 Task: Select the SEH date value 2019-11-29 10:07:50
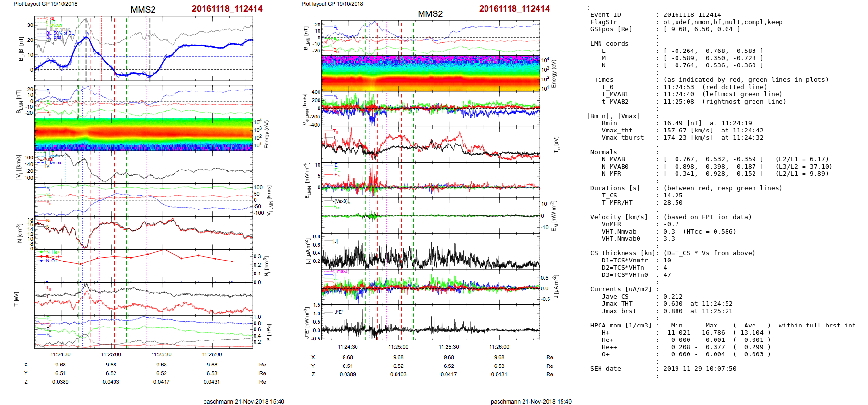tap(700, 369)
